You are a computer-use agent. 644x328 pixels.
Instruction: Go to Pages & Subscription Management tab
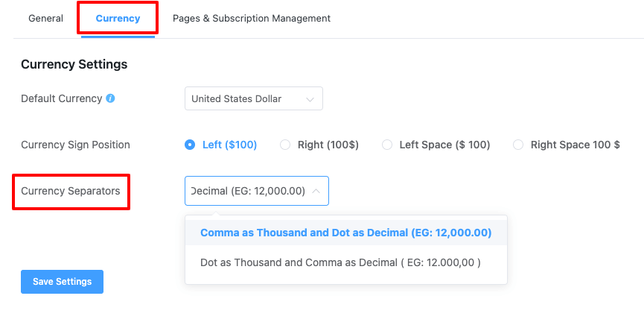252,19
